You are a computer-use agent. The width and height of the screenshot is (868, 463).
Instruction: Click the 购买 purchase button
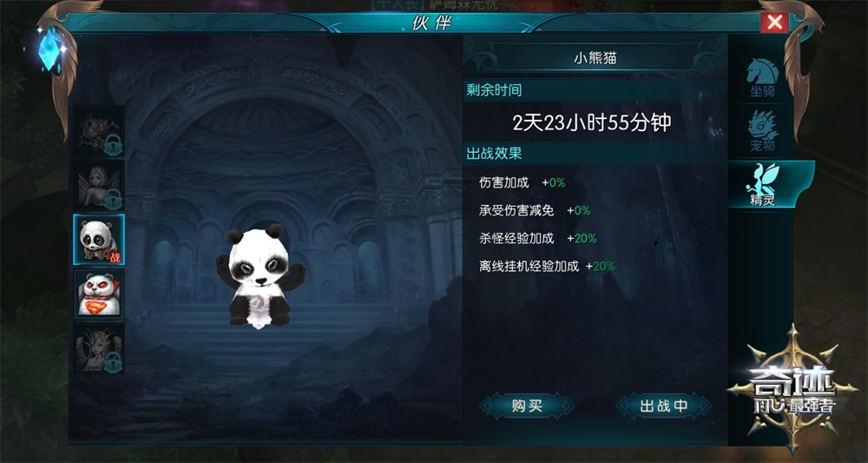[x=527, y=406]
